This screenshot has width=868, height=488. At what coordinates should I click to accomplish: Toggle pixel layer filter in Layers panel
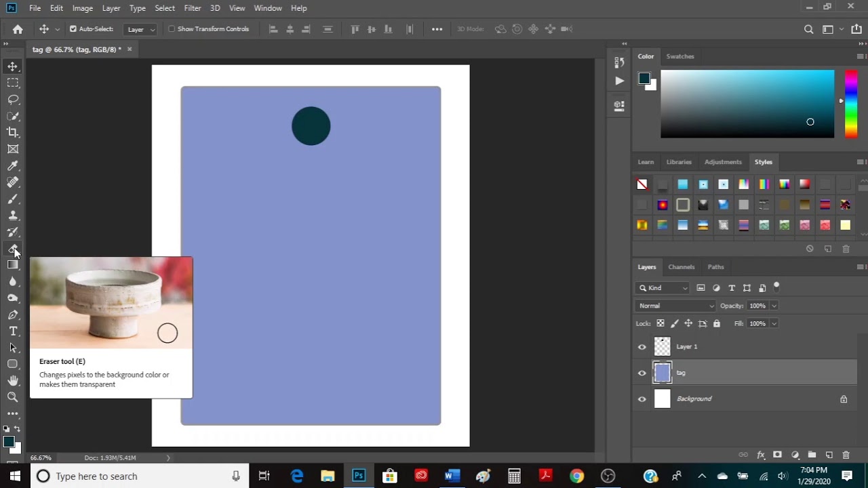pyautogui.click(x=701, y=288)
